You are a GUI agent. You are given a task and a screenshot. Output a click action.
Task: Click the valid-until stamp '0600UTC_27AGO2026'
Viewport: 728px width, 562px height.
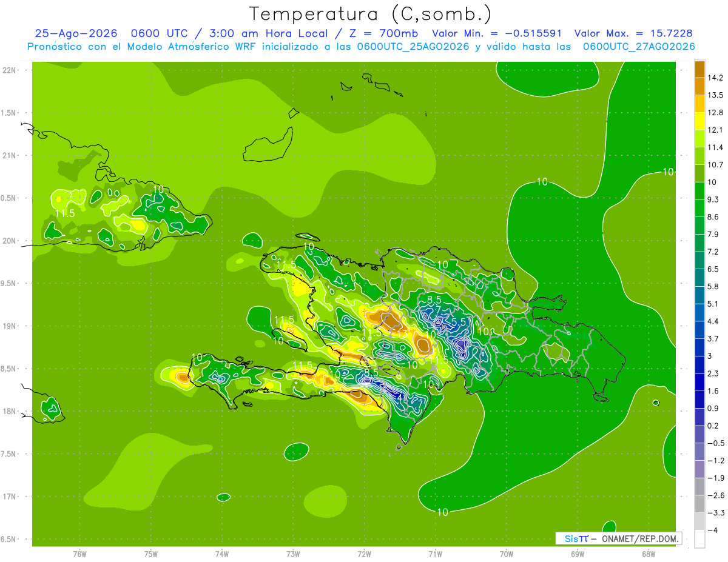tap(639, 47)
